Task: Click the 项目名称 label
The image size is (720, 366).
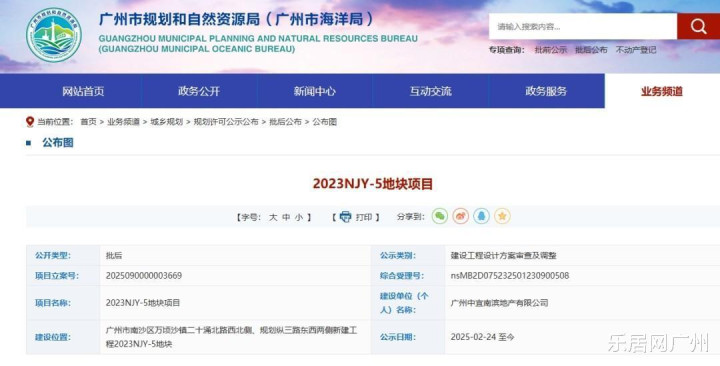Action: point(53,303)
